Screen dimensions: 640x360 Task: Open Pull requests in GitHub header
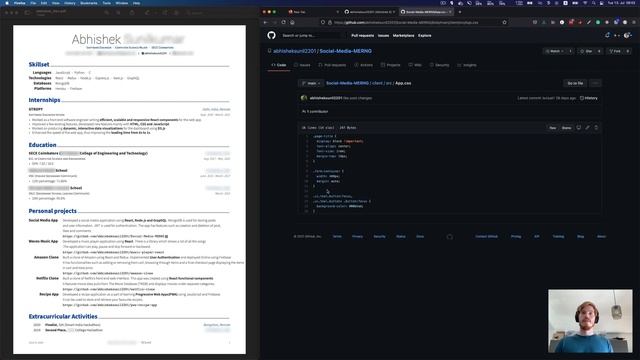[362, 36]
